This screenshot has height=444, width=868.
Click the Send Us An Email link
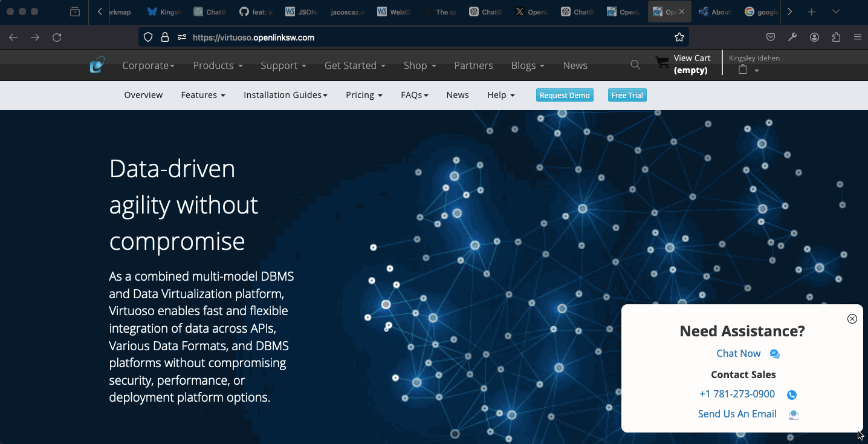click(x=737, y=414)
